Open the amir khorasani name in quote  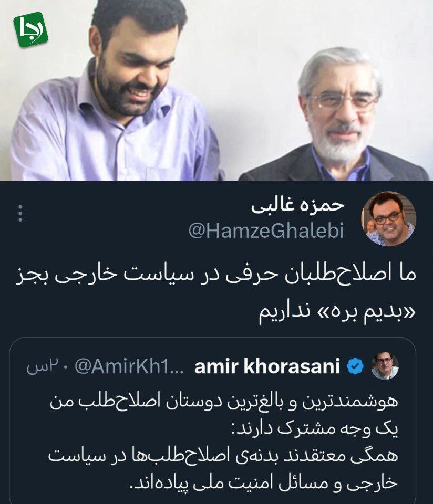coord(267,366)
